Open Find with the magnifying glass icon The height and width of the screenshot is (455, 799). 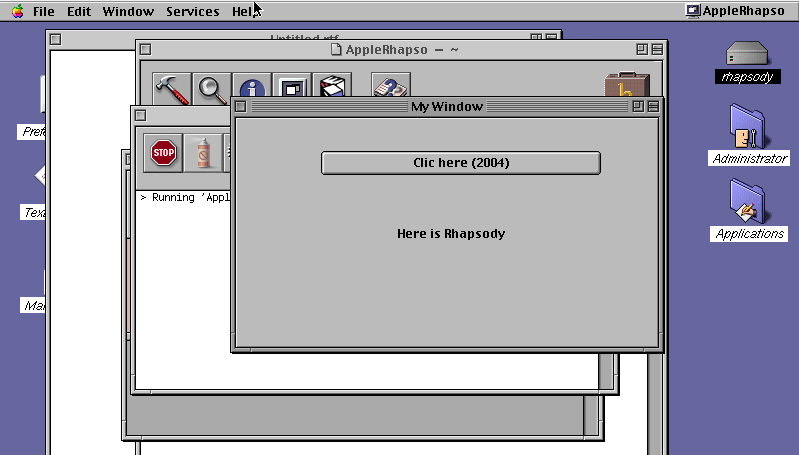point(211,88)
